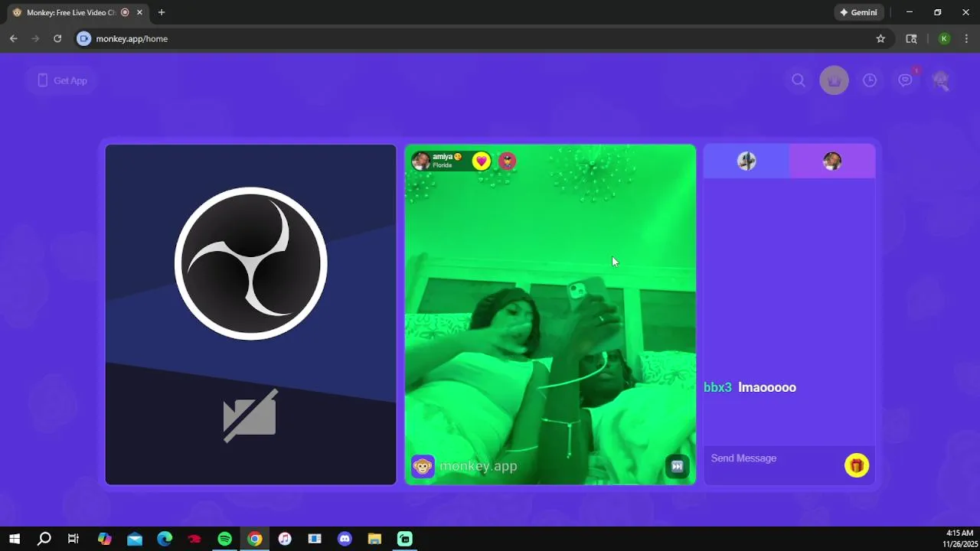The height and width of the screenshot is (551, 980).
Task: Click the taskbar clock showing 4:15 AM
Action: click(959, 539)
